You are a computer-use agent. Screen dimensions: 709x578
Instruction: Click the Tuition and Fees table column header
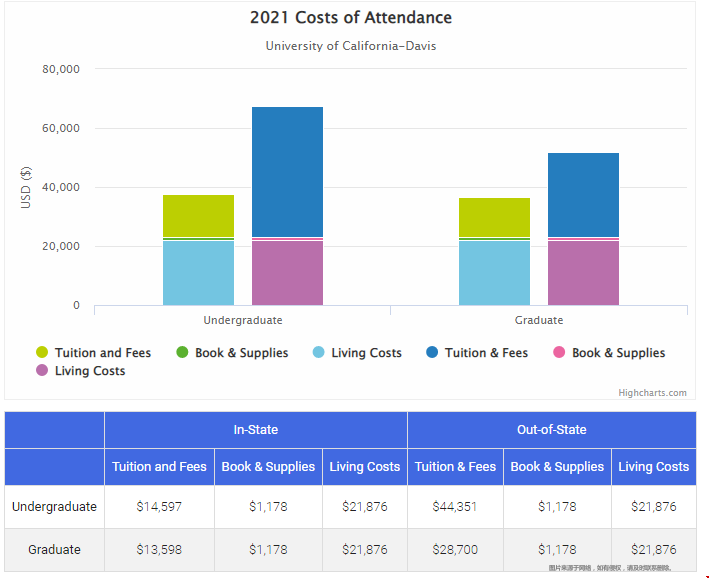159,467
